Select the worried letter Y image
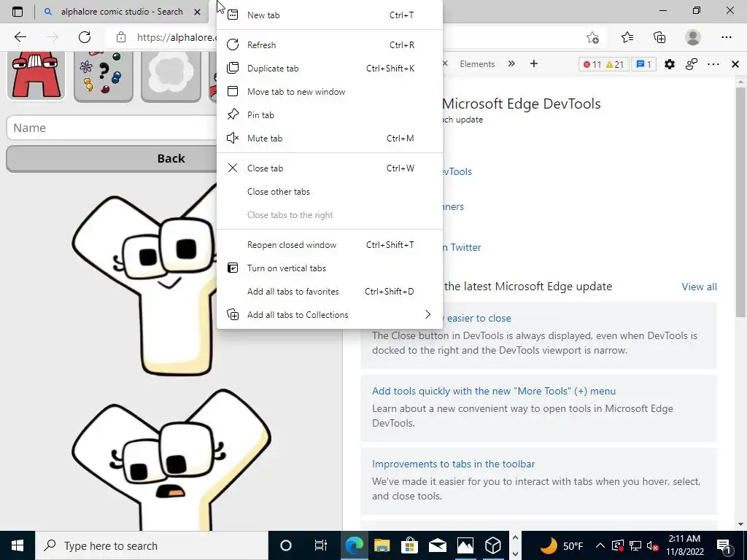This screenshot has height=560, width=747. tap(171, 459)
